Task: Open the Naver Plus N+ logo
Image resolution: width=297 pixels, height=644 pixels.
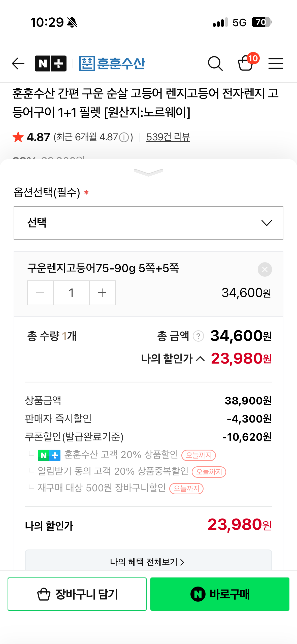Action: [51, 63]
